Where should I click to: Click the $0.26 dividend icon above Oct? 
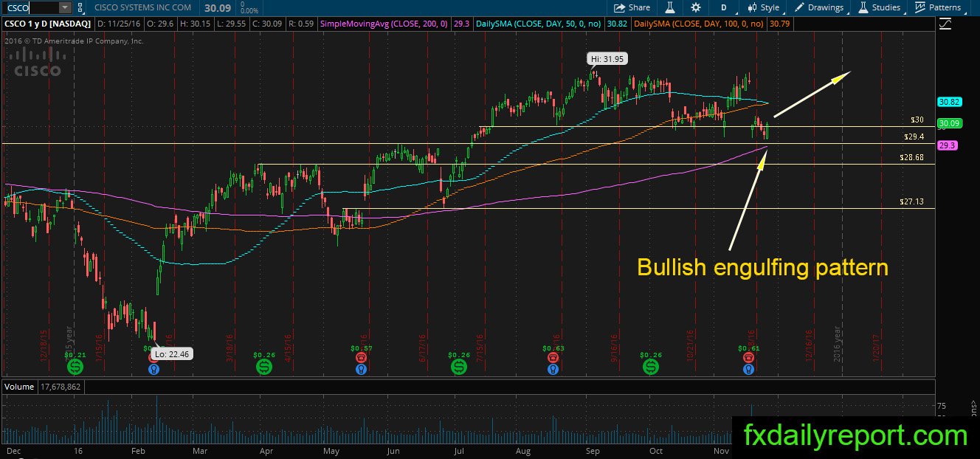click(x=650, y=366)
